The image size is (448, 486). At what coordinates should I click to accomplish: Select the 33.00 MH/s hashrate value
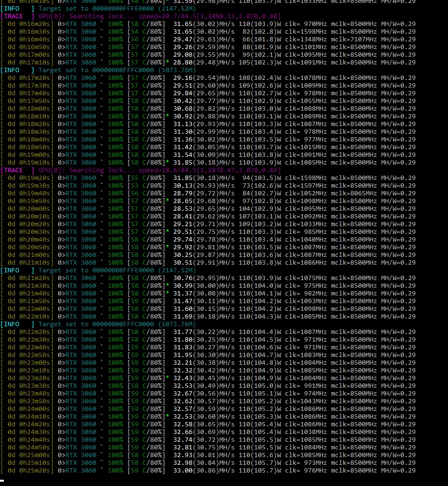[x=182, y=471]
